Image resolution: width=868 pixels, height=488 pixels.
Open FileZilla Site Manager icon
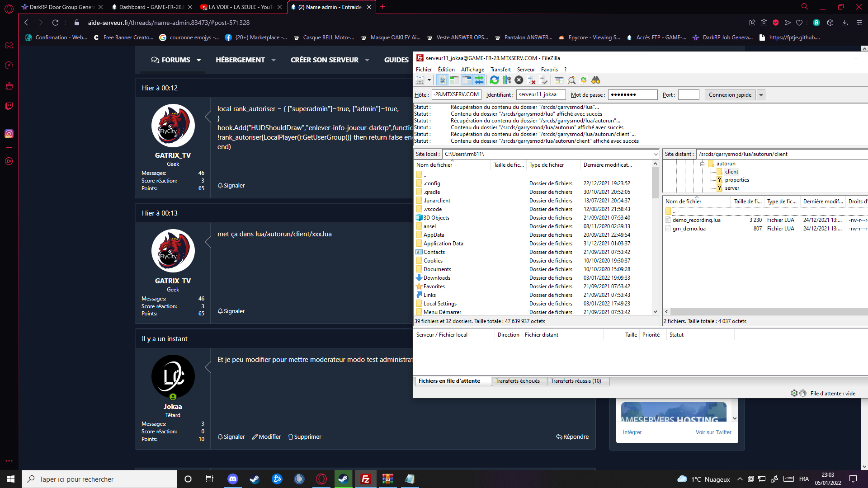point(420,80)
